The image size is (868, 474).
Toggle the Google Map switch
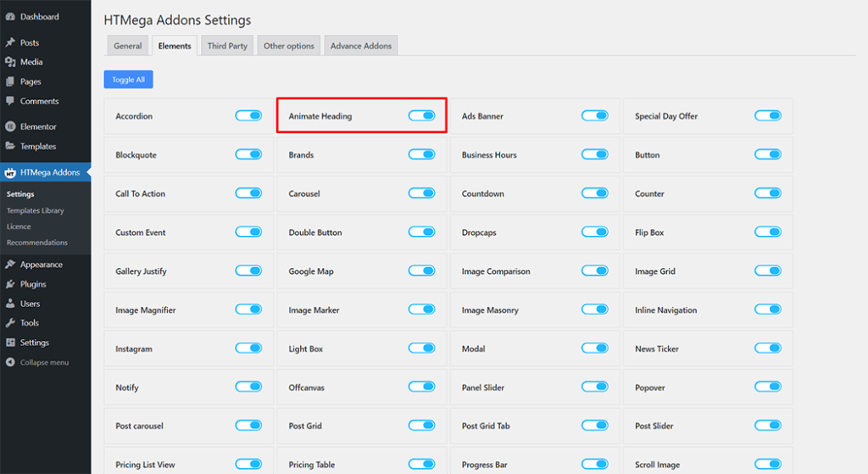tap(422, 270)
